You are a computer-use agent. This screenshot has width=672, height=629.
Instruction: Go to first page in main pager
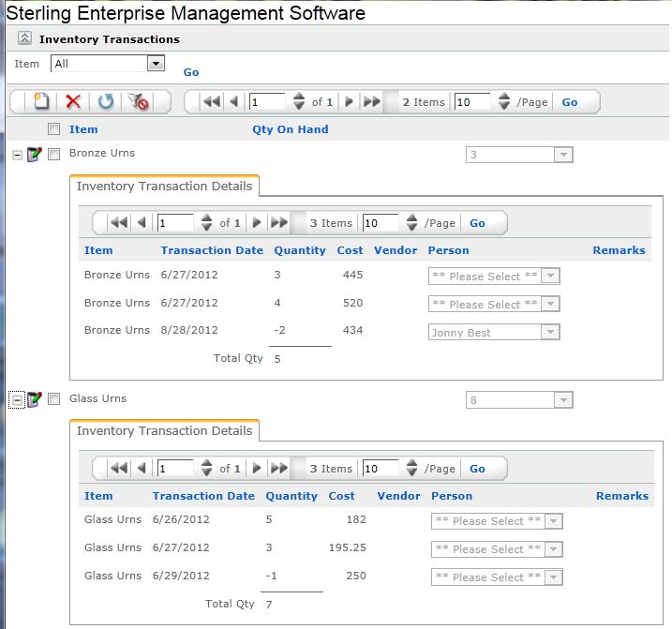211,101
